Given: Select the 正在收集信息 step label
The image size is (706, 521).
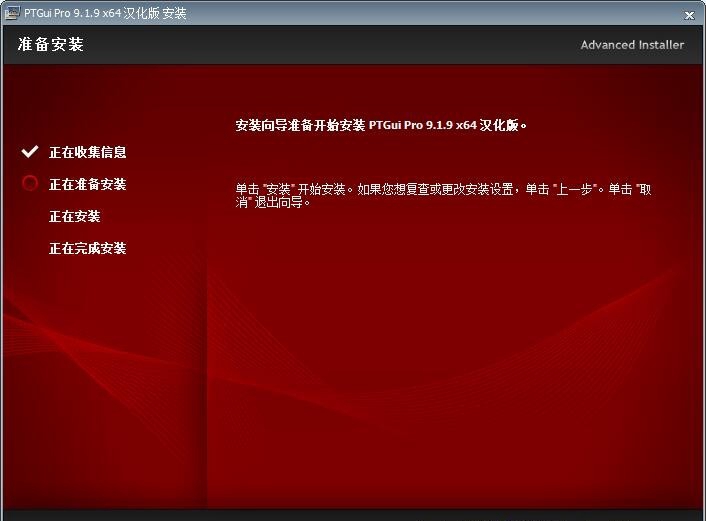Looking at the screenshot, I should point(88,152).
